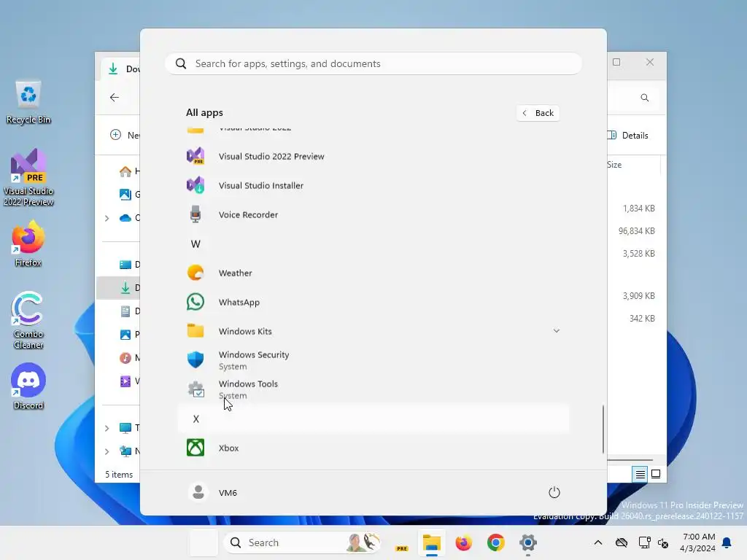
Task: Select Downloads in Explorer navigation pane
Action: (118, 287)
